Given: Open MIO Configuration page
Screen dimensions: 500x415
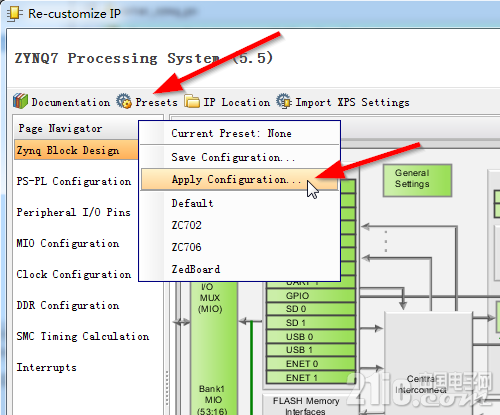Looking at the screenshot, I should (x=68, y=243).
